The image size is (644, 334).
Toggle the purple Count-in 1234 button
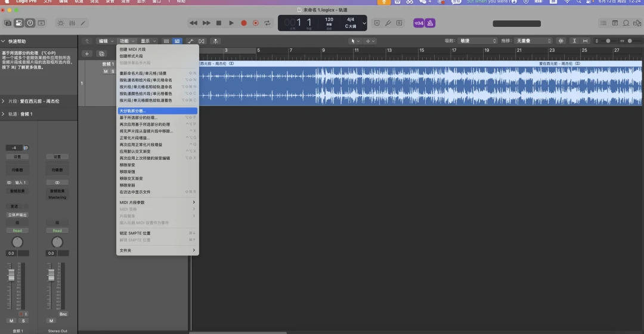click(x=419, y=23)
